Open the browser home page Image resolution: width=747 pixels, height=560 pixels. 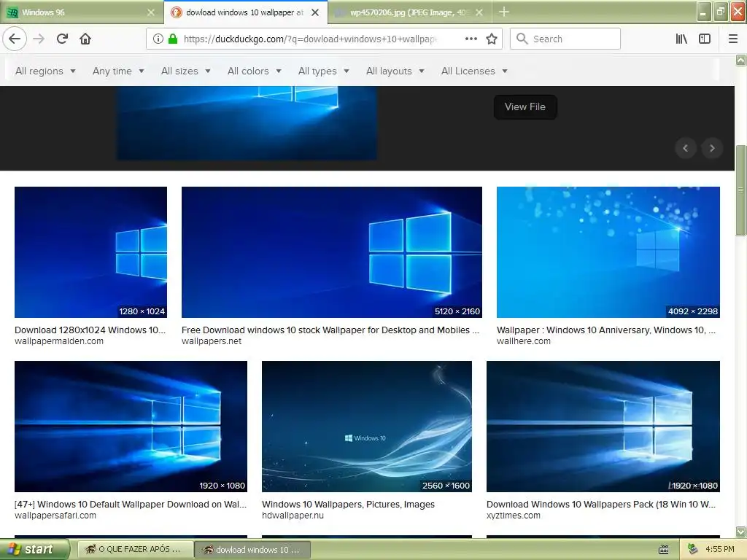[85, 39]
